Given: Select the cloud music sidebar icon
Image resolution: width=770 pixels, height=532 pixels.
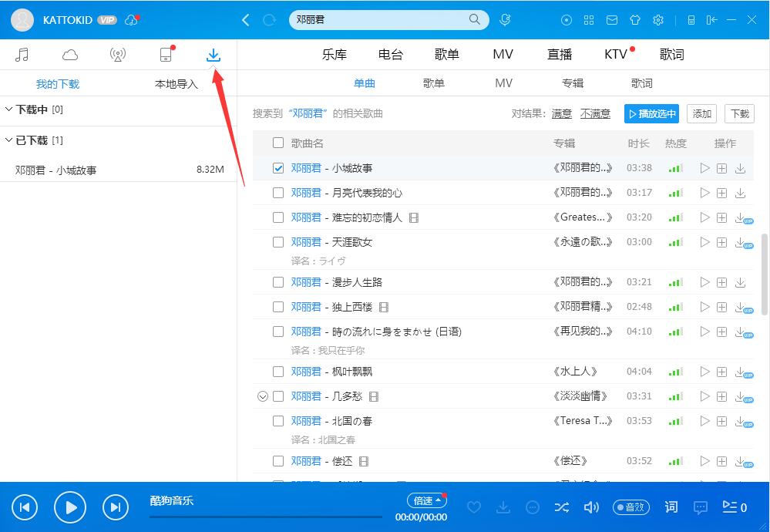Looking at the screenshot, I should coord(69,54).
